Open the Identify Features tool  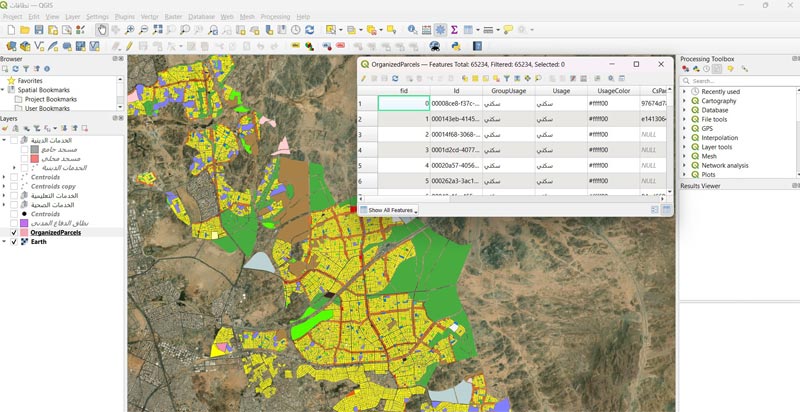[412, 30]
